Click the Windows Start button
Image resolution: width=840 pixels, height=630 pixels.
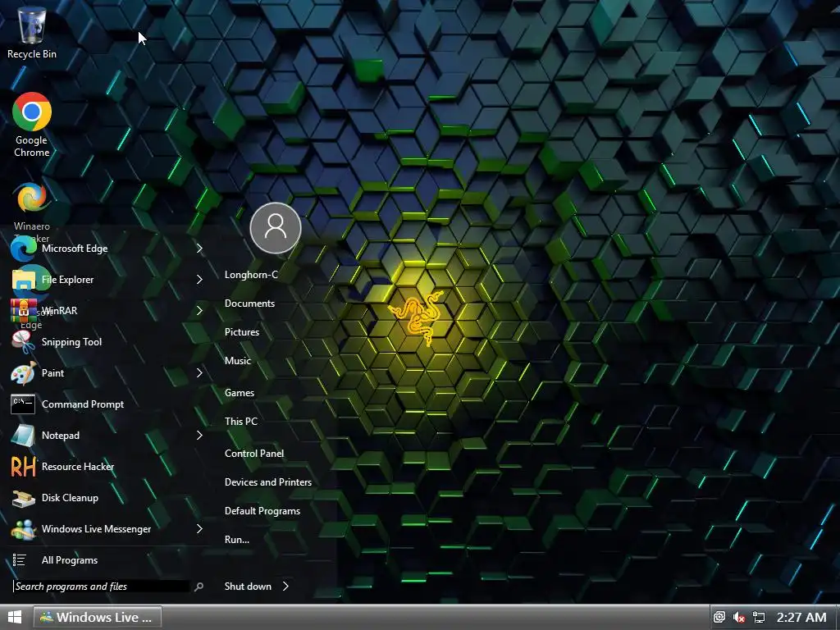click(x=15, y=617)
